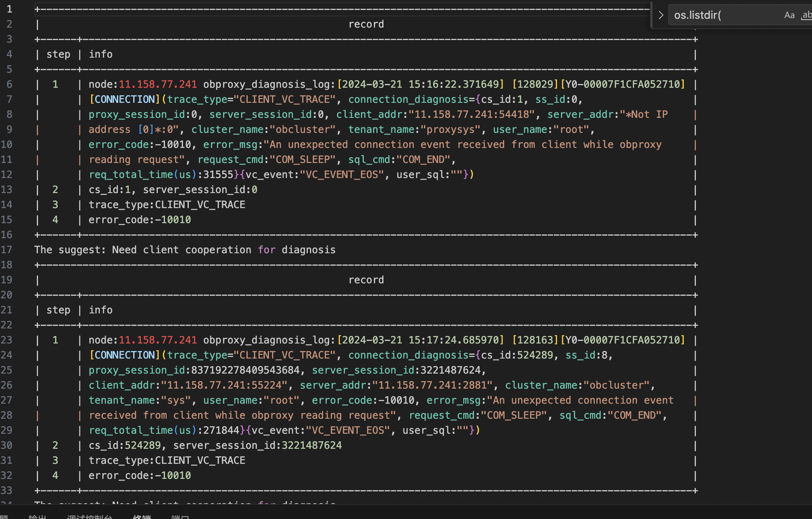812x519 pixels.
Task: Click req_total_time(us):271844 on line 29
Action: tap(164, 430)
